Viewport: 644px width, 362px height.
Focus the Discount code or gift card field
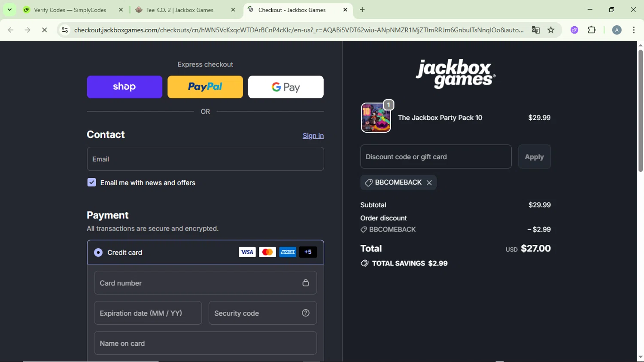click(436, 157)
